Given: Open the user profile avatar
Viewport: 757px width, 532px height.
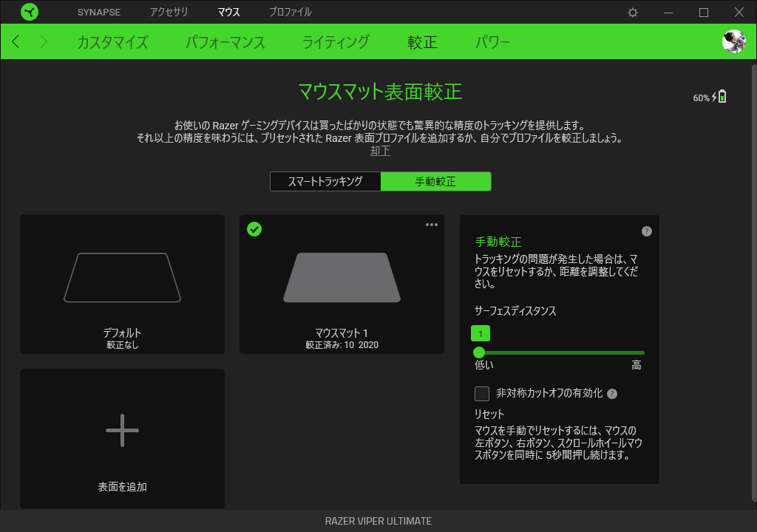Looking at the screenshot, I should click(734, 41).
